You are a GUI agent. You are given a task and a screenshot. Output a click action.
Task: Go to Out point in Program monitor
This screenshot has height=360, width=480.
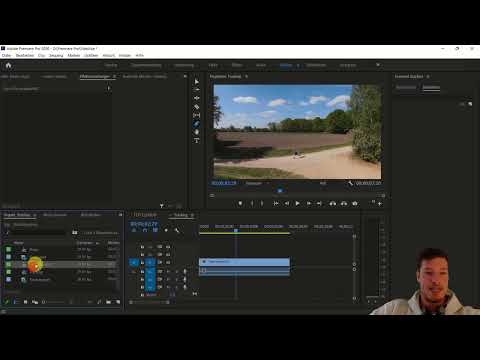tap(319, 203)
